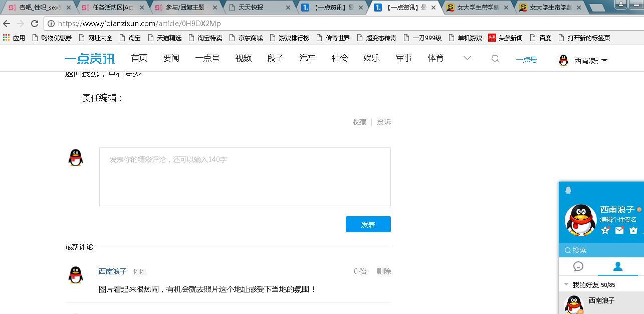644x314 pixels.
Task: Click 删除 to delete the comment
Action: 384,271
